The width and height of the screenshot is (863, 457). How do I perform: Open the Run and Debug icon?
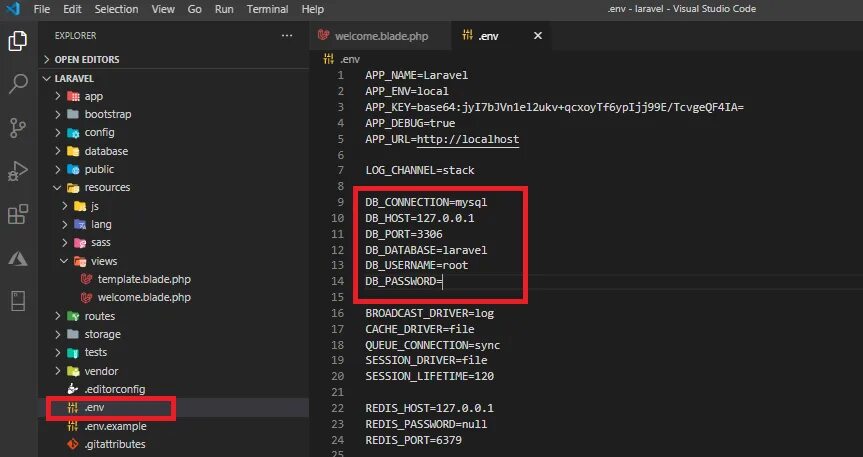coord(18,171)
